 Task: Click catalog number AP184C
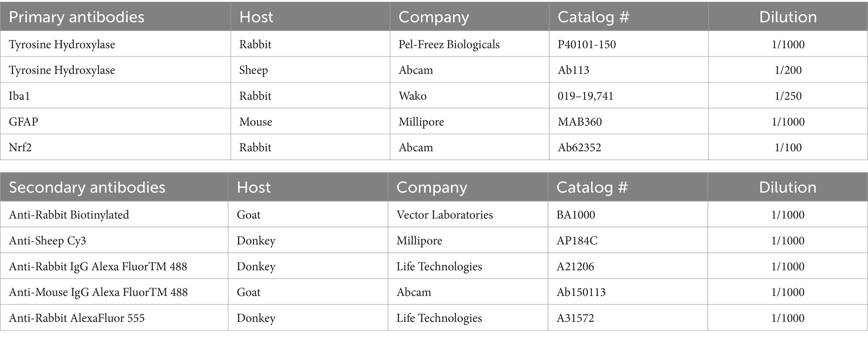click(577, 241)
